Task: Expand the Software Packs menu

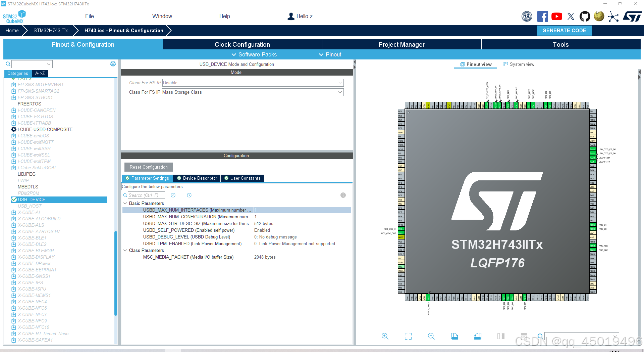Action: coord(254,54)
